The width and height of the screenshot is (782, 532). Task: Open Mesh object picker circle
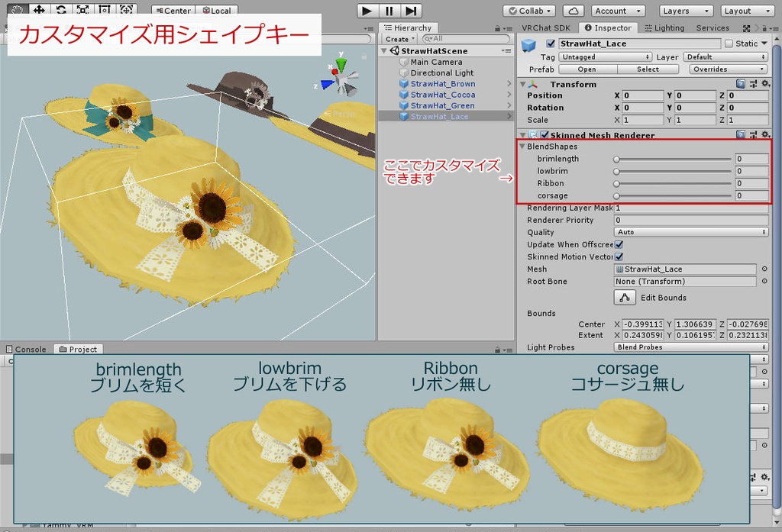click(x=764, y=269)
